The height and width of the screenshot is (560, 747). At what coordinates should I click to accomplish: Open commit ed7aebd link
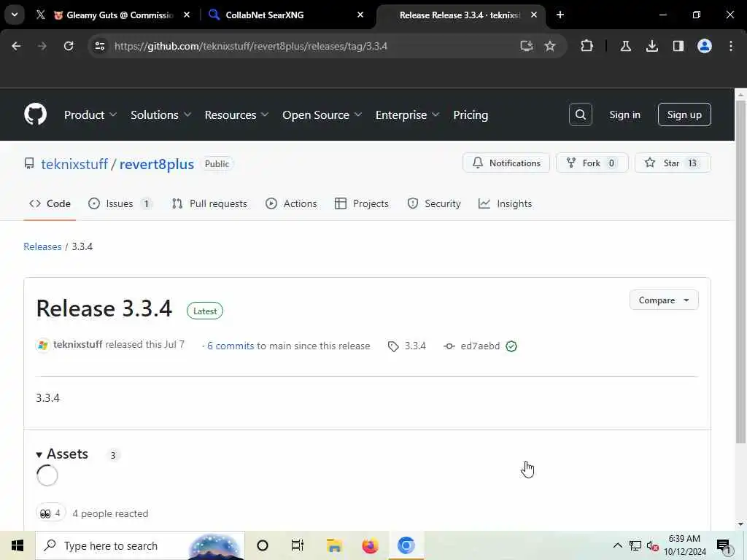480,346
